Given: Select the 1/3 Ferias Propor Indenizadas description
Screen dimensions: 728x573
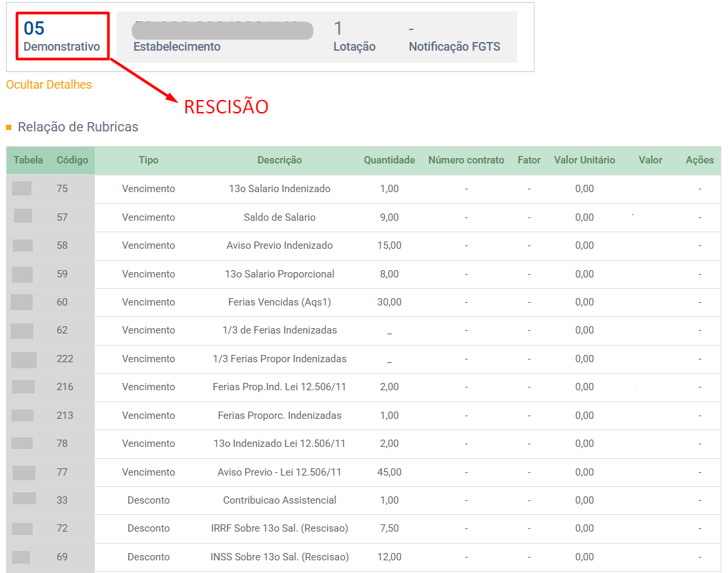Looking at the screenshot, I should 280,359.
